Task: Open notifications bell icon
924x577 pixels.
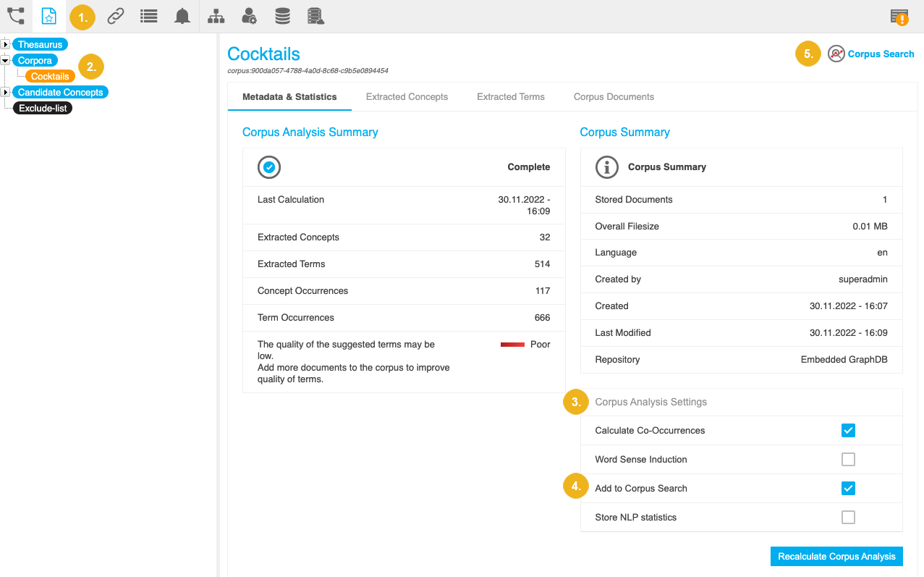Action: 182,16
